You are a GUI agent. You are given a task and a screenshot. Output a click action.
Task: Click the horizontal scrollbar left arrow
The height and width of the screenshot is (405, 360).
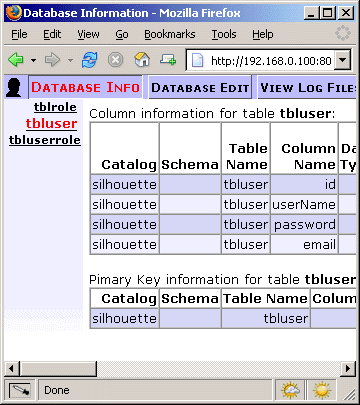[x=11, y=369]
